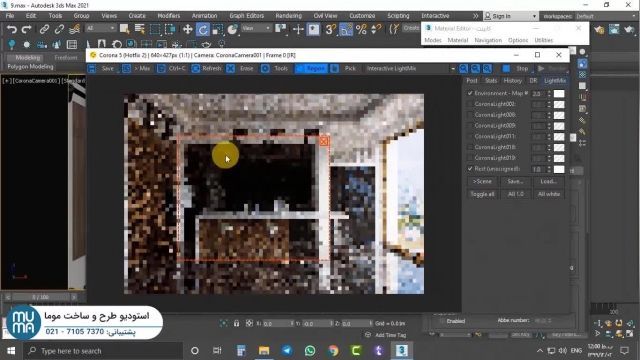This screenshot has width=640, height=360.
Task: Select the Link tool icon
Action: pyautogui.click(x=44, y=29)
